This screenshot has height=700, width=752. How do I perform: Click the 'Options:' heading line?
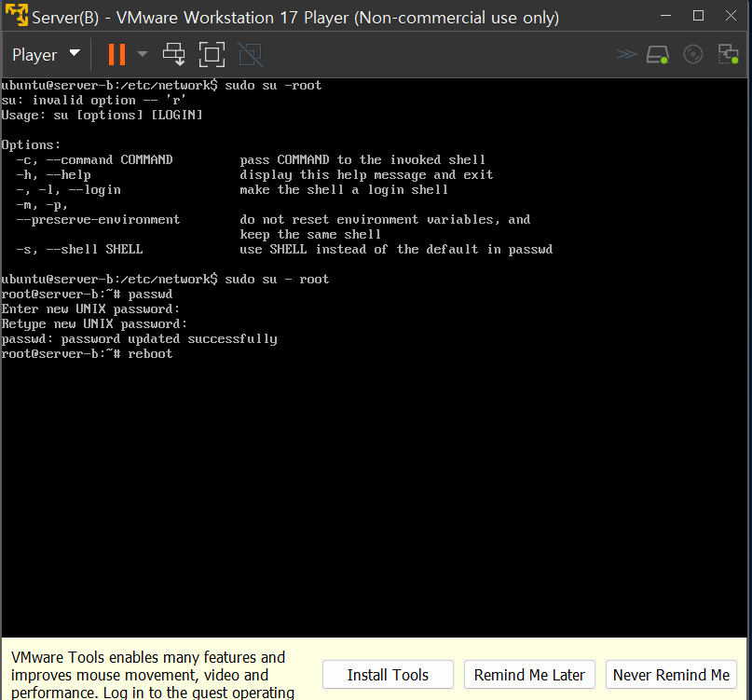tap(31, 144)
